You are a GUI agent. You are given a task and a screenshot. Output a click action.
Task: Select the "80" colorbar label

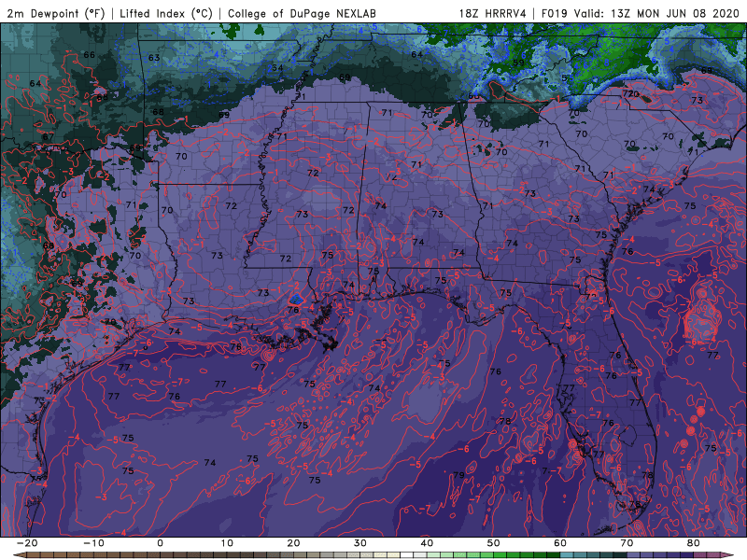(x=694, y=543)
